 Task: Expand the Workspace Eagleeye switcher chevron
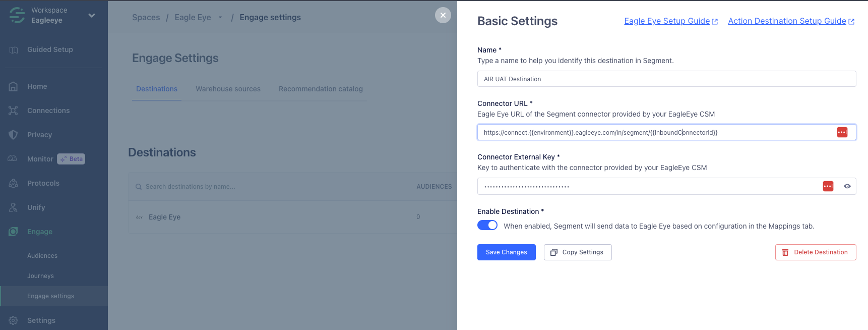92,16
